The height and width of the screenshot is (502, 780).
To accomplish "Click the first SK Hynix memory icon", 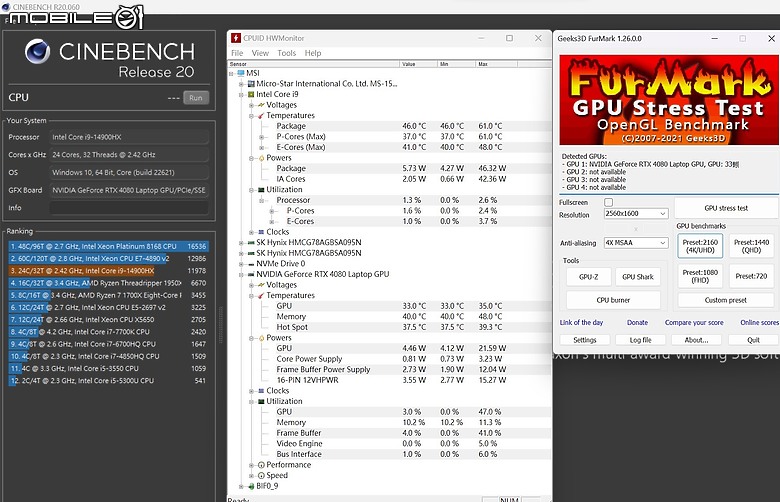I will click(251, 242).
